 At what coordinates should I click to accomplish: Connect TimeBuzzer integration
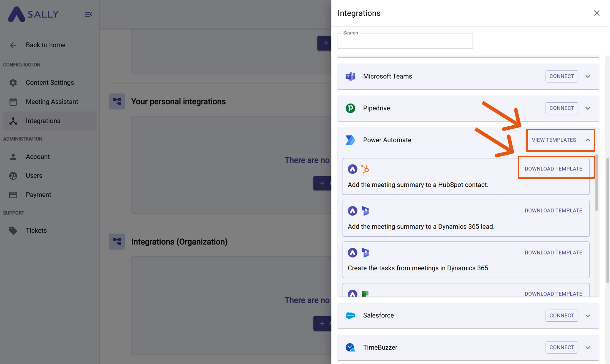562,347
